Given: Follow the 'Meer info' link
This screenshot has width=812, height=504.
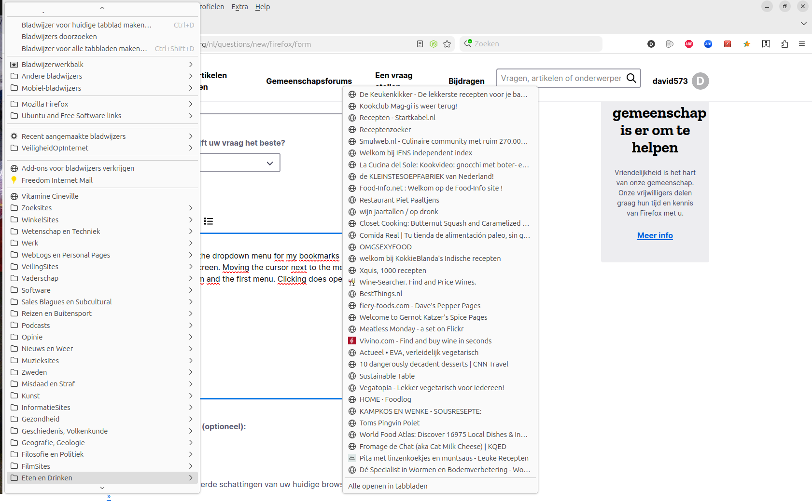Looking at the screenshot, I should point(655,235).
